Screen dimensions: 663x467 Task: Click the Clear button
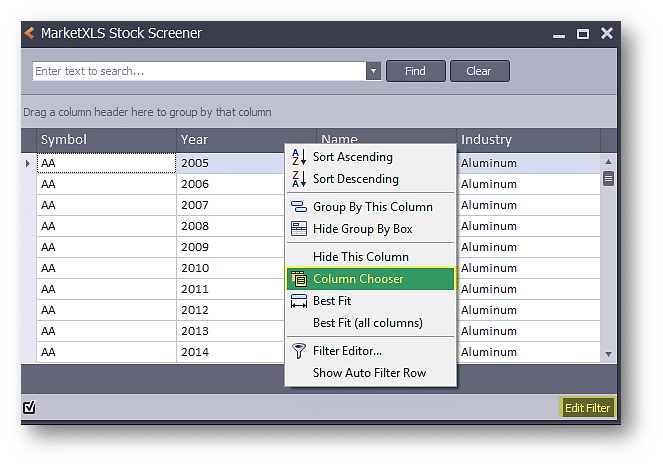[x=479, y=71]
